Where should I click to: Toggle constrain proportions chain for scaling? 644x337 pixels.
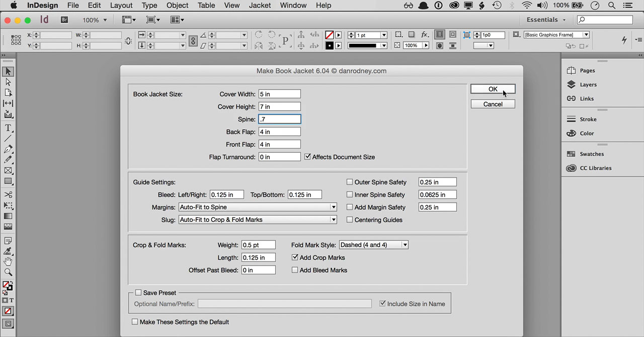(x=193, y=40)
